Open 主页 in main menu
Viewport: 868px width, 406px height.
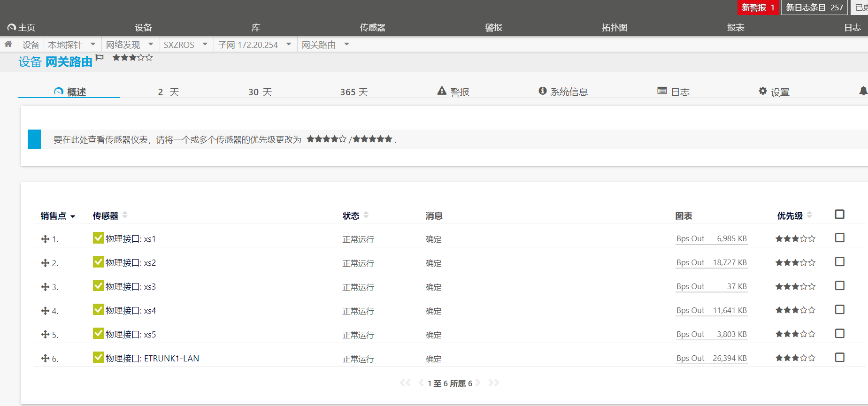pyautogui.click(x=22, y=27)
